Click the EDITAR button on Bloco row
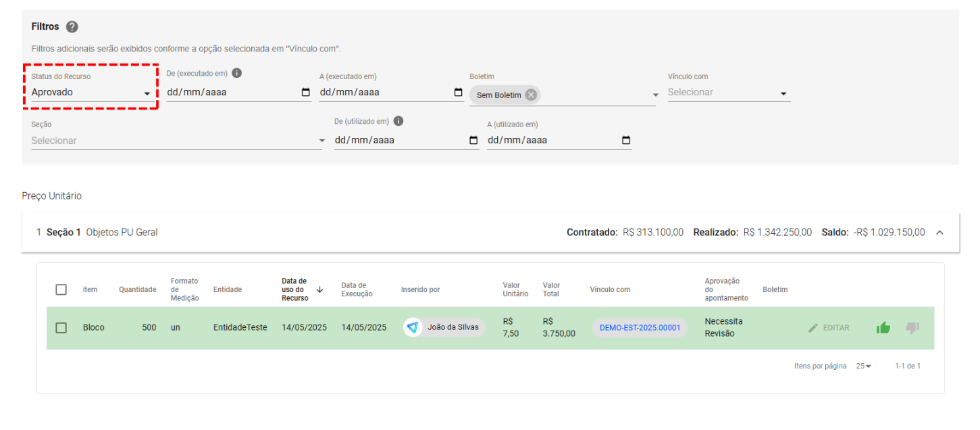 pos(829,328)
